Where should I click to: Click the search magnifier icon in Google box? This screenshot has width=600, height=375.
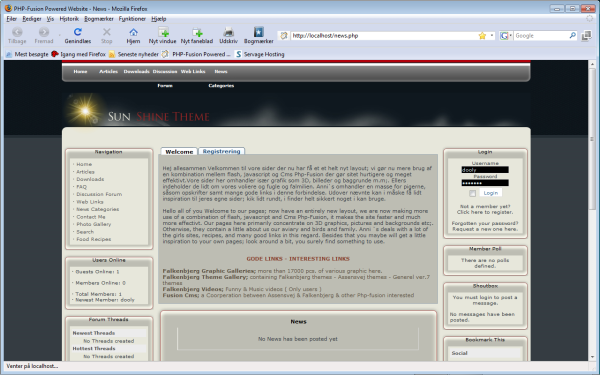572,35
